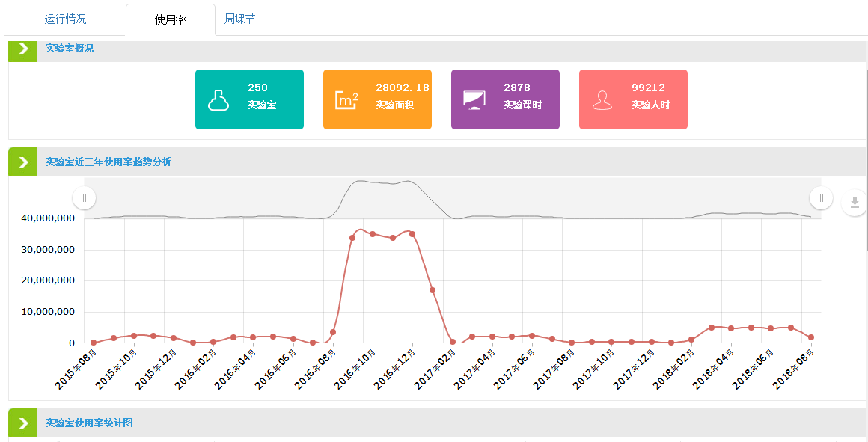Click green arrow icon beside 实验室概况
868x442 pixels.
22,49
